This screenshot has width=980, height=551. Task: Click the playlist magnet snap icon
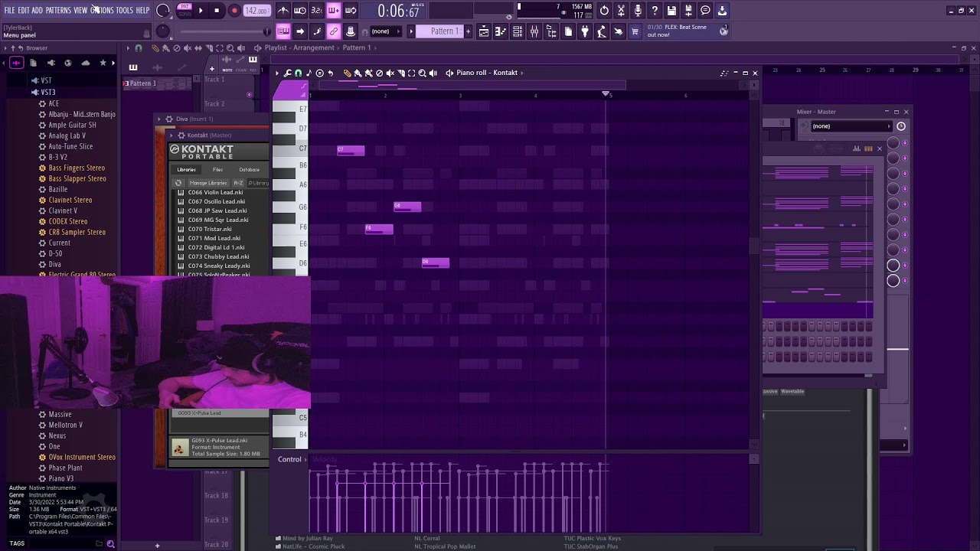pos(139,48)
